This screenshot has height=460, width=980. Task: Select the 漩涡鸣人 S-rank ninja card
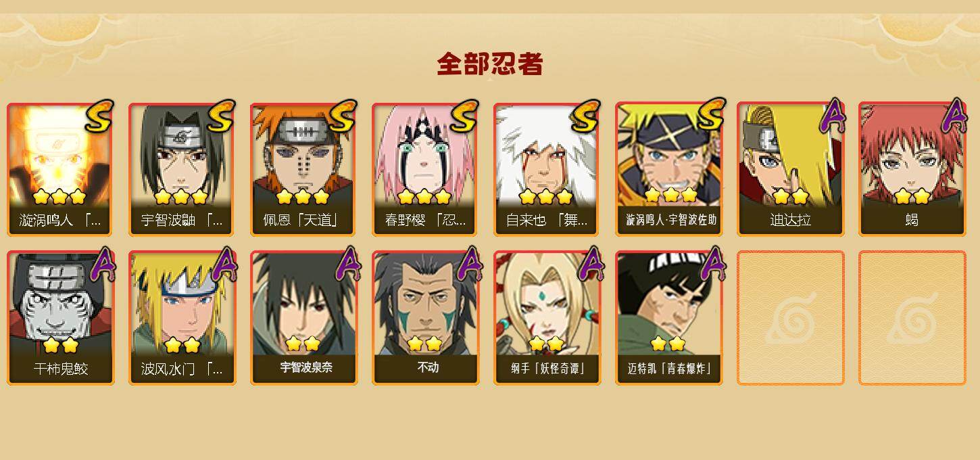tap(60, 169)
